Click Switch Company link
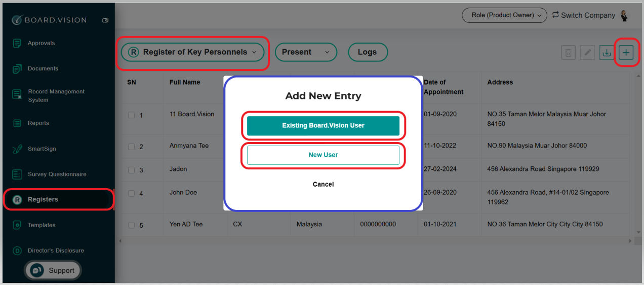Viewport: 644px width, 285px height. (583, 15)
